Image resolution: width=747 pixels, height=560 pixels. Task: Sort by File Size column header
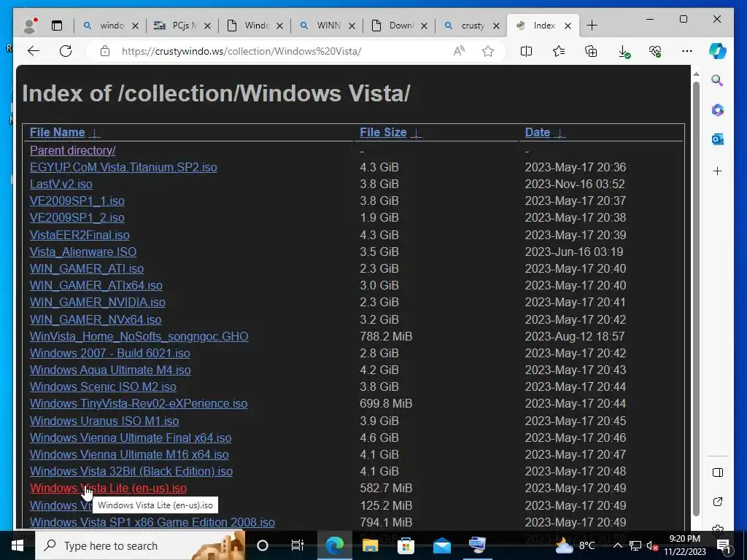coord(383,133)
